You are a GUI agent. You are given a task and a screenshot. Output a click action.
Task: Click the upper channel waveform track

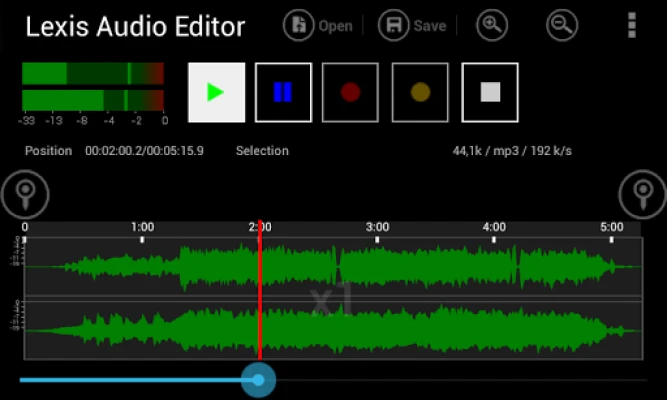[400, 267]
